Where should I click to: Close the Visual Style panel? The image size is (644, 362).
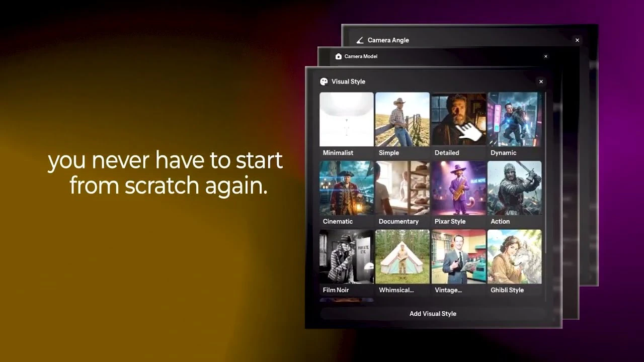pos(541,81)
